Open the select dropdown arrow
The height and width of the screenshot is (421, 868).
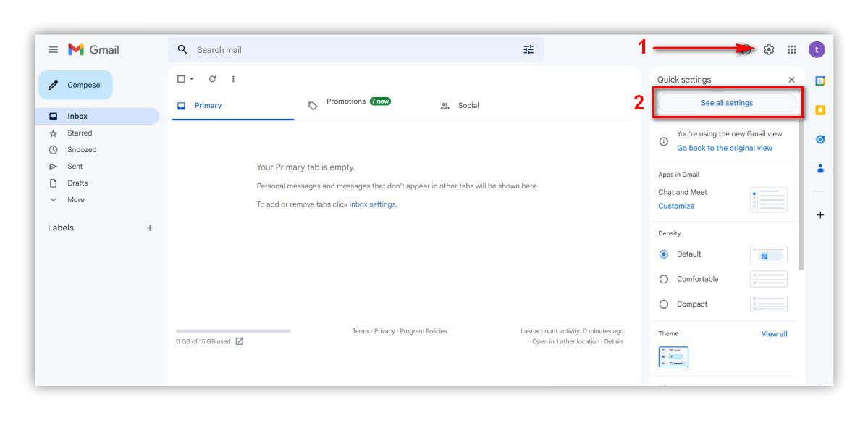point(192,79)
